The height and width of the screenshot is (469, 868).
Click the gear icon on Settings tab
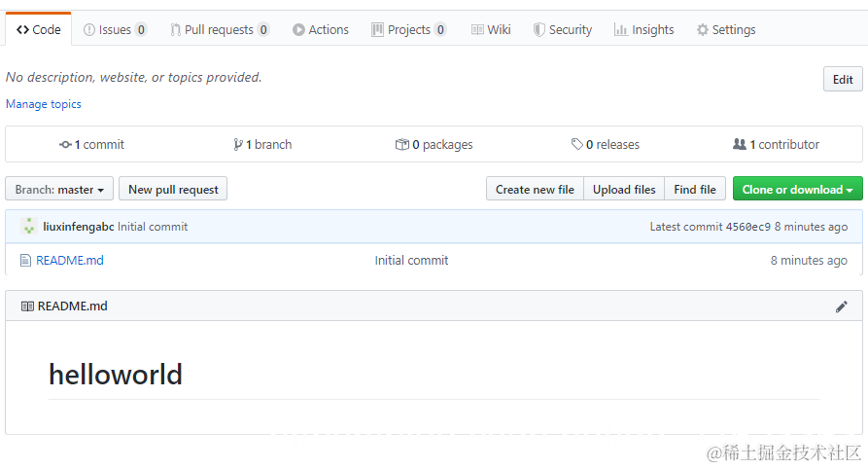click(x=703, y=29)
